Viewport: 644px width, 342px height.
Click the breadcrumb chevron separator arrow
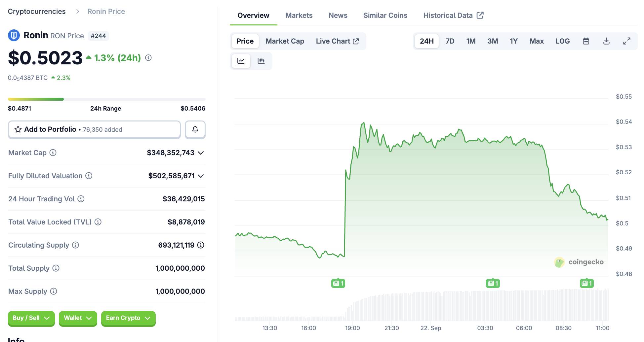point(78,12)
